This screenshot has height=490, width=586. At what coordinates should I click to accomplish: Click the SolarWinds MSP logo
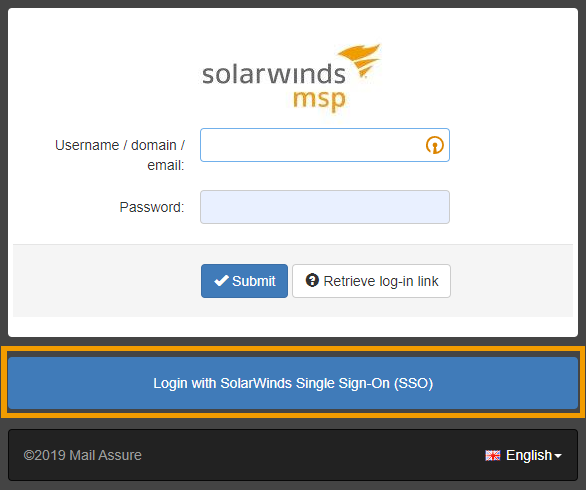[292, 78]
